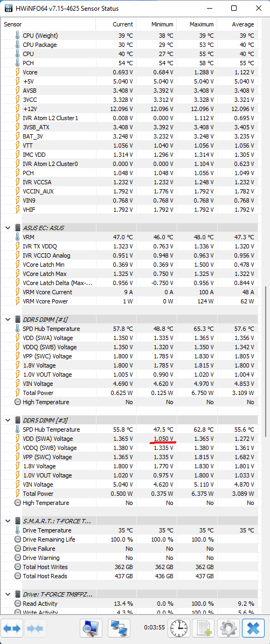Click the chip icon of ASUS EC: ASUS
The height and width of the screenshot is (644, 270).
pyautogui.click(x=18, y=227)
